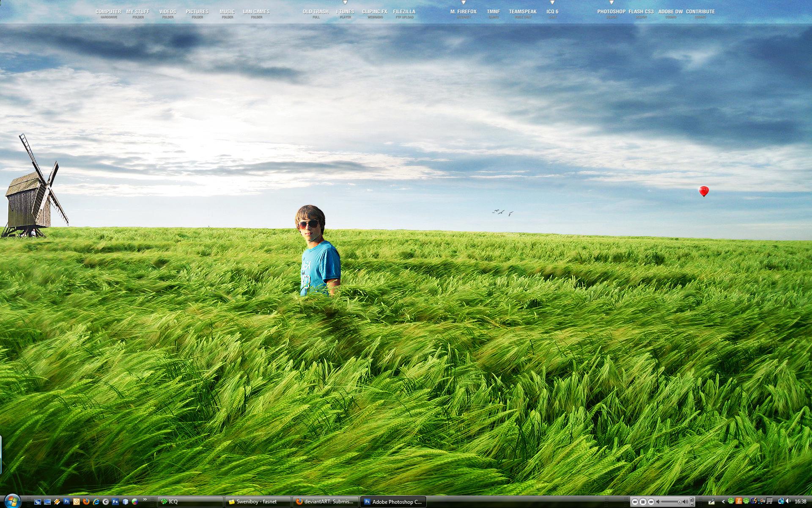This screenshot has width=812, height=508.
Task: Launch Winamp lightning bolt quick launch icon
Action: point(57,502)
